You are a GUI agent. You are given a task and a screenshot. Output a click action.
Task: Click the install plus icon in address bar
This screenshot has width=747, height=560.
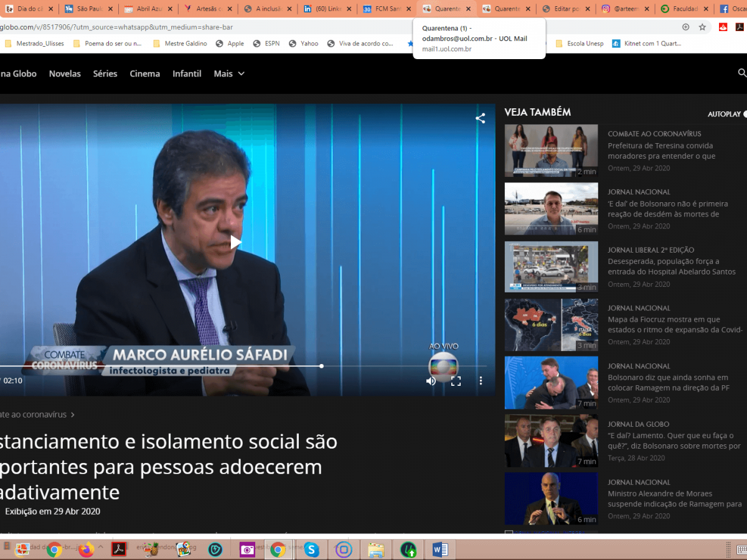point(685,27)
